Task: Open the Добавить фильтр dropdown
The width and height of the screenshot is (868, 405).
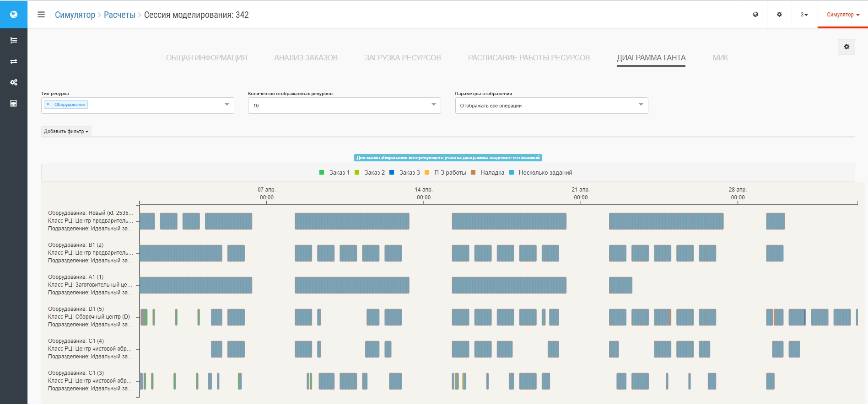Action: click(66, 131)
